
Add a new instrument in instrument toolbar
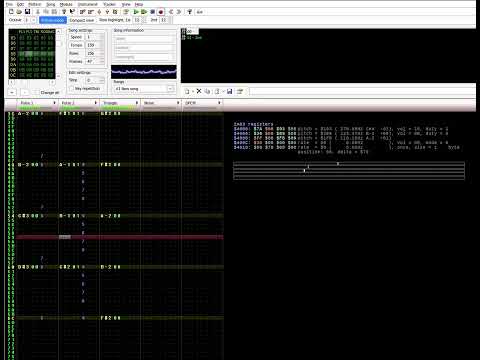(187, 91)
